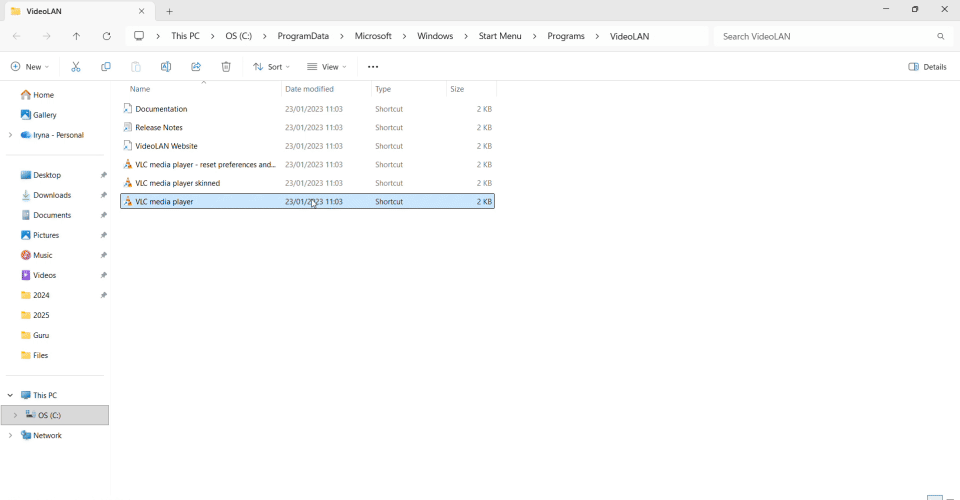
Task: Open the New dropdown menu
Action: [x=29, y=67]
